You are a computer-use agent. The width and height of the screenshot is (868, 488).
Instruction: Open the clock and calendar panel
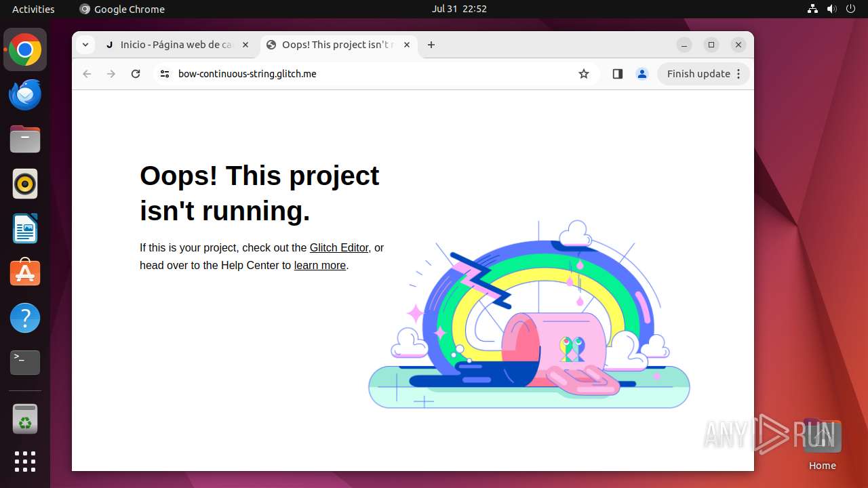[459, 9]
